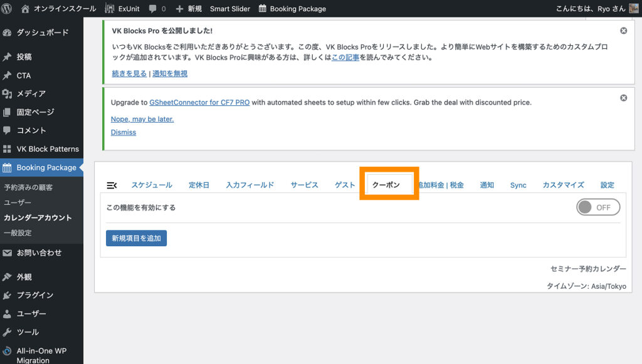Click the 続きを見る link
642x364 pixels.
[x=129, y=73]
